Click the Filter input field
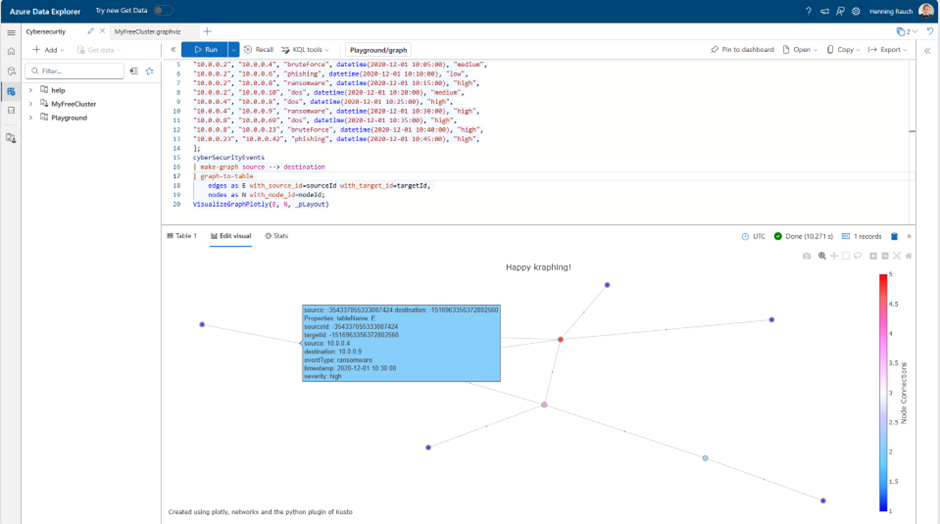The image size is (940, 524). point(75,71)
